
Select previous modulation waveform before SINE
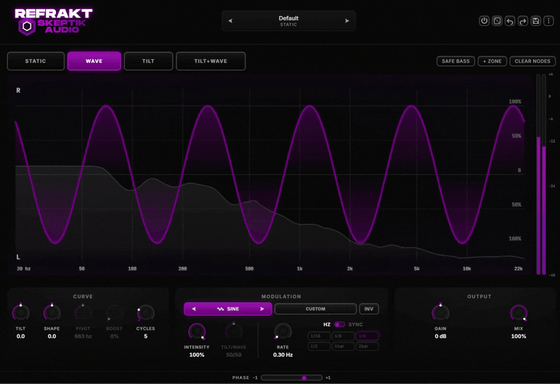click(x=194, y=309)
